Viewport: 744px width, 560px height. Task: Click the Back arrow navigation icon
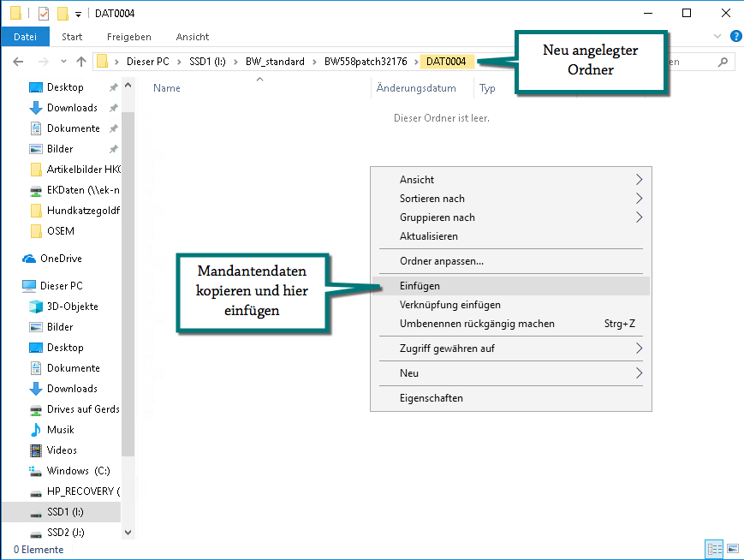19,62
